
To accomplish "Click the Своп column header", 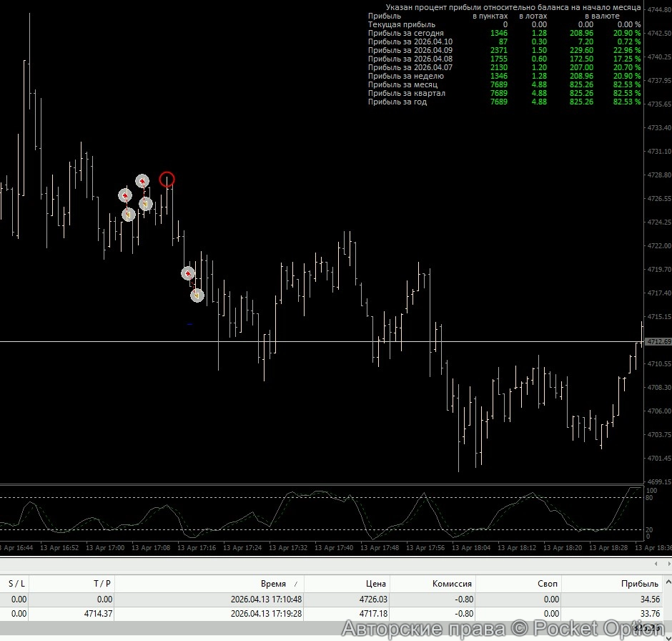I will [548, 584].
